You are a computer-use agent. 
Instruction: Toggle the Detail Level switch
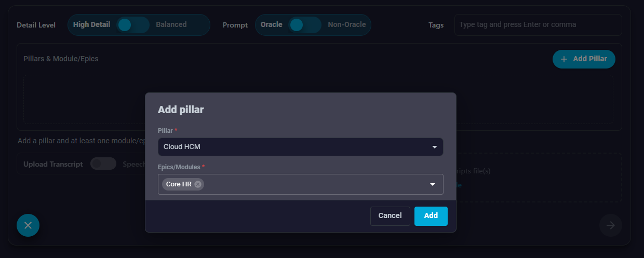pos(132,24)
